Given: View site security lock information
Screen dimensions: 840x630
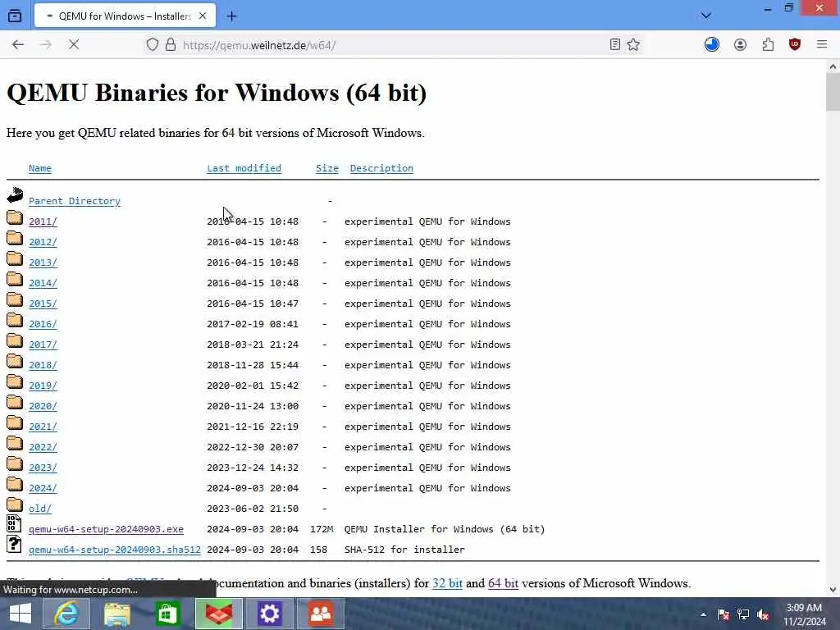Looking at the screenshot, I should coord(171,44).
